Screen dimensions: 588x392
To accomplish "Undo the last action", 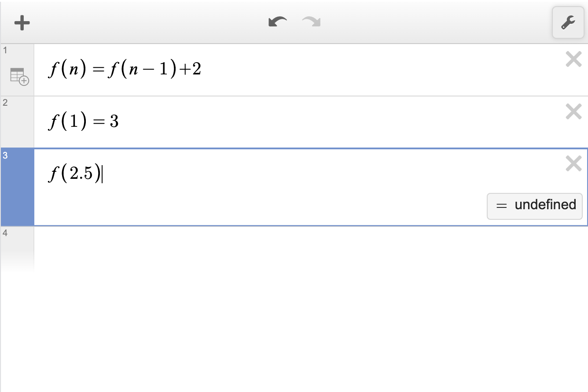I will point(277,22).
